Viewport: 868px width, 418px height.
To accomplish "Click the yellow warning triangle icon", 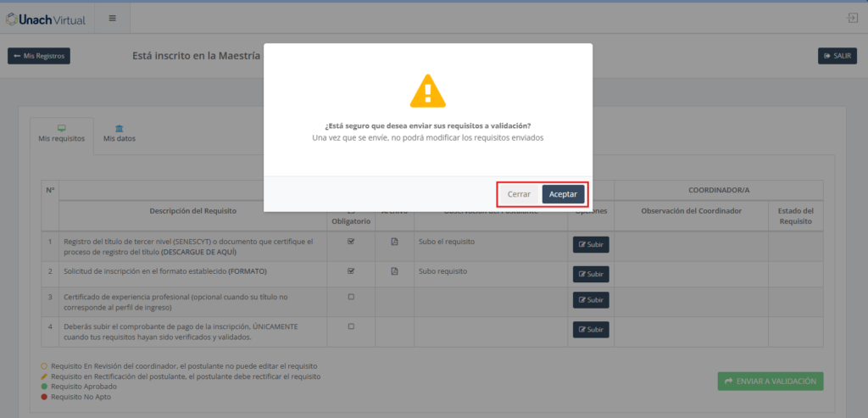I will 427,90.
